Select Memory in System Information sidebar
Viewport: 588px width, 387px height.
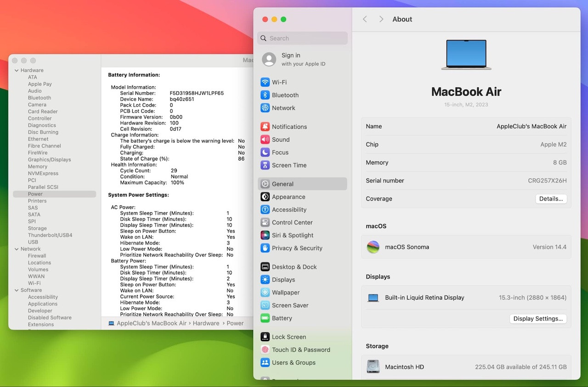pos(38,167)
